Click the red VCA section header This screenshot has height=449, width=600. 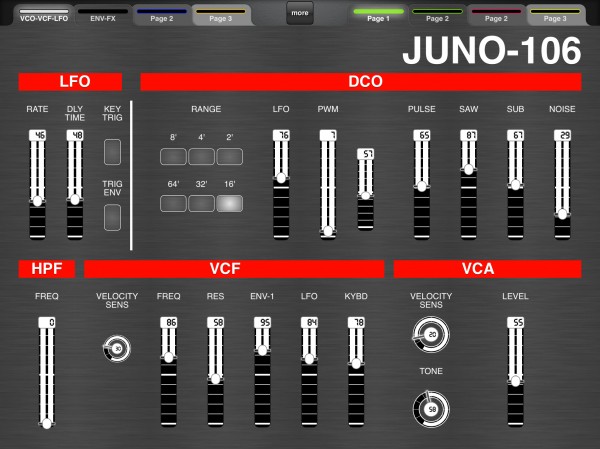(488, 269)
